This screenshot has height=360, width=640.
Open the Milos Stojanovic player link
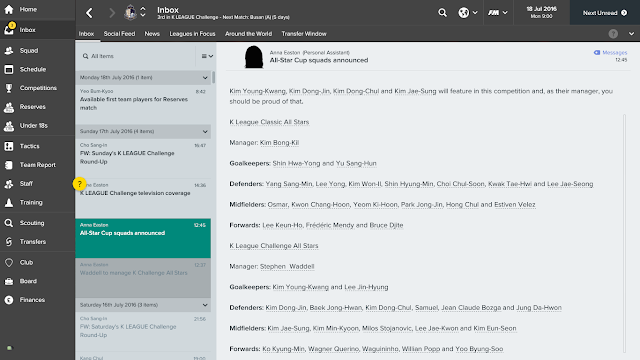387,328
